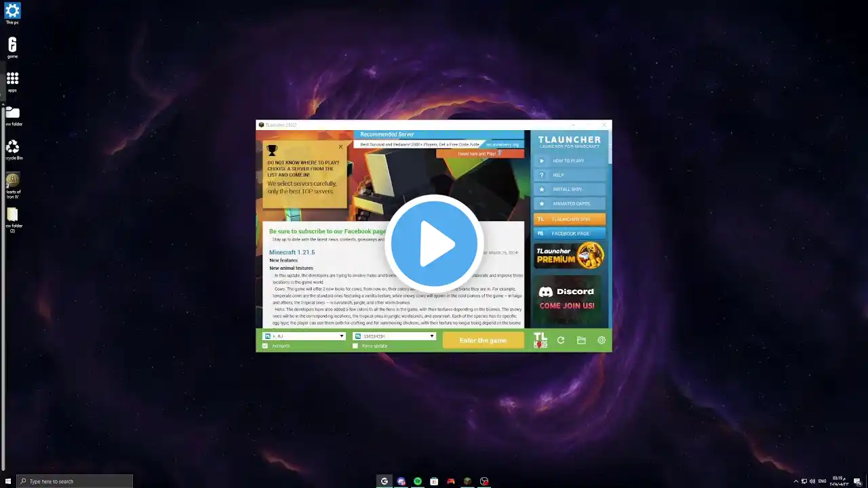Open the Google Chrome taskbar icon
The width and height of the screenshot is (868, 488).
click(x=384, y=481)
